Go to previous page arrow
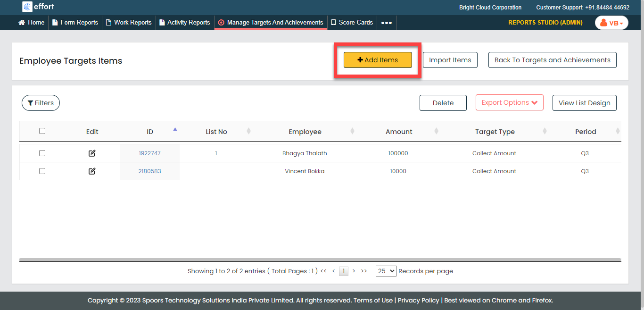 (333, 271)
